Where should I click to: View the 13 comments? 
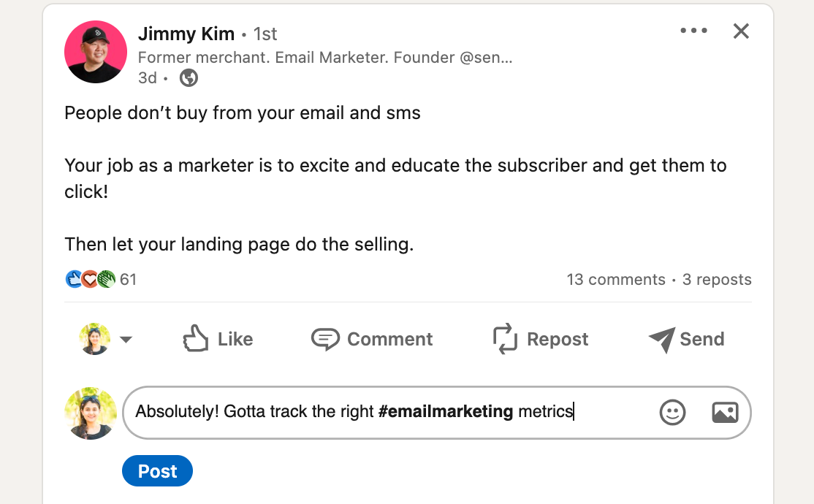tap(616, 279)
